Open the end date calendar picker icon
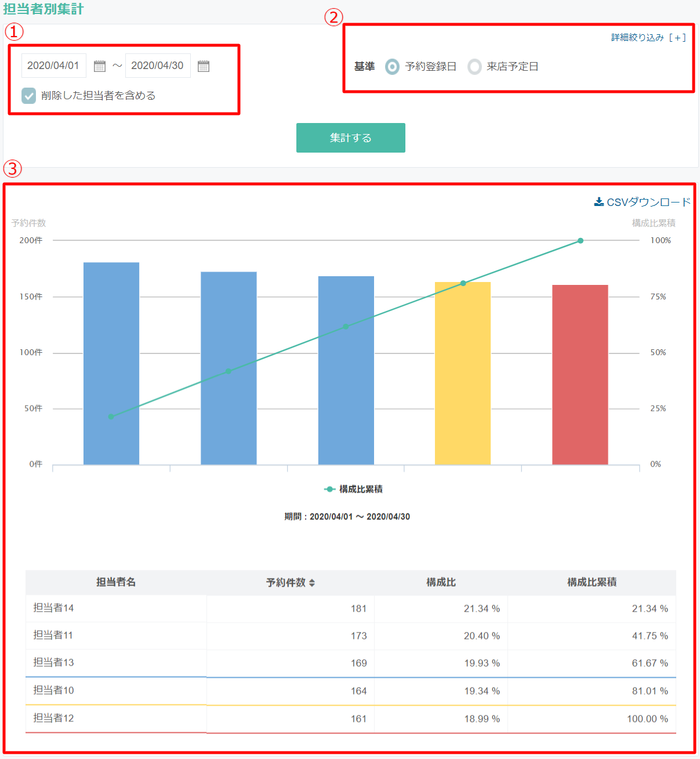Screen dimensions: 700x759 (x=204, y=66)
